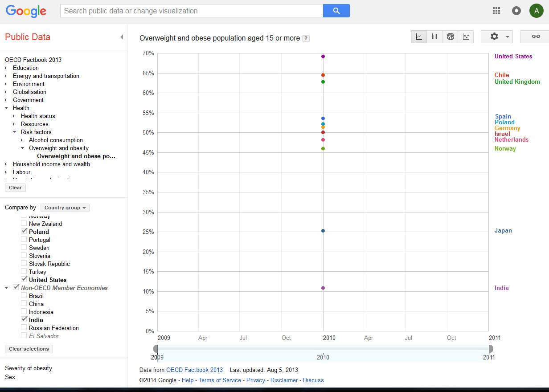Image resolution: width=549 pixels, height=392 pixels.
Task: Click the Clear button
Action: [x=15, y=188]
